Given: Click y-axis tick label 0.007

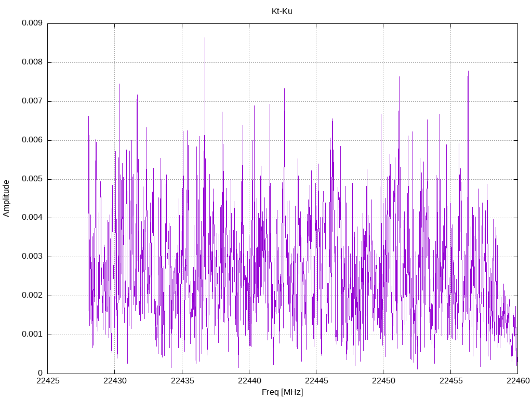Looking at the screenshot, I should click(x=32, y=101).
